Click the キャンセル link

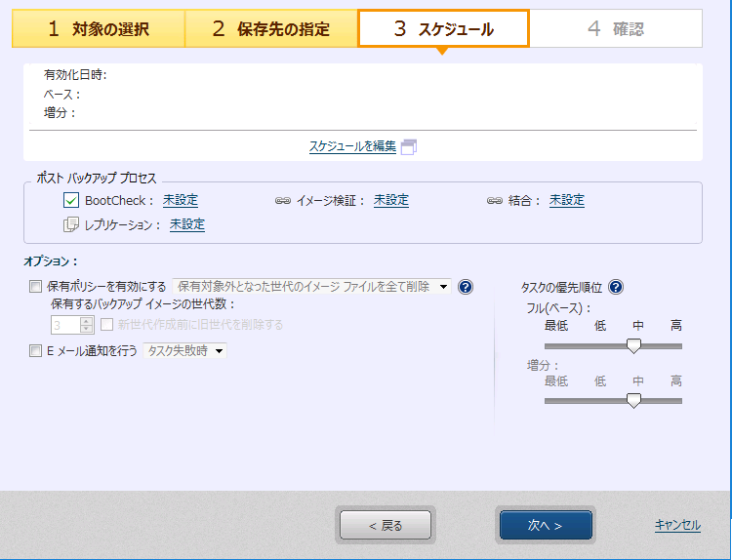[x=676, y=525]
